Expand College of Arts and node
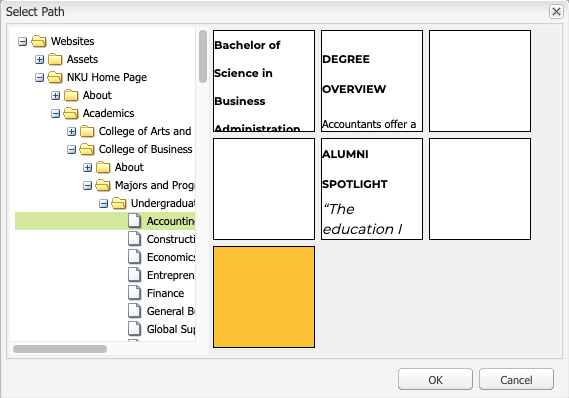Image resolution: width=569 pixels, height=398 pixels. [x=71, y=131]
